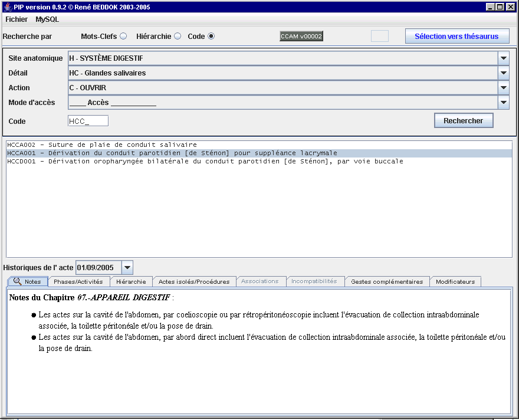
Task: Select the Mots-Clefs search radio button
Action: 123,36
